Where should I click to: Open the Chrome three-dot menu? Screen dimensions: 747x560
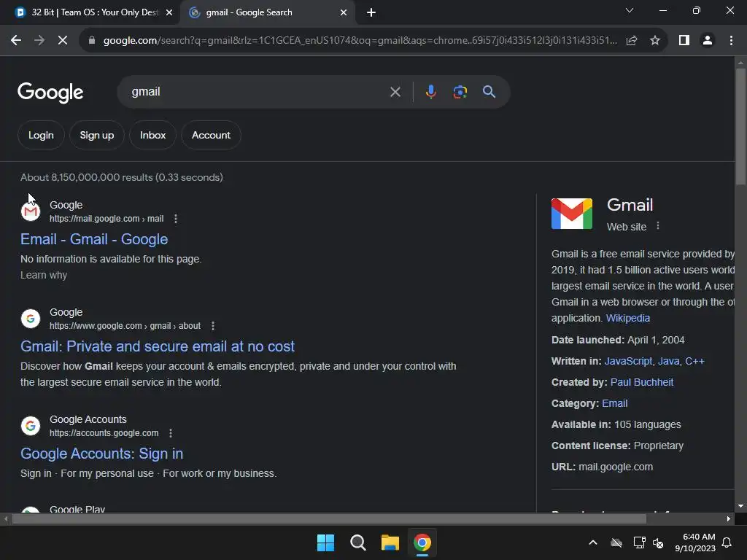coord(731,41)
